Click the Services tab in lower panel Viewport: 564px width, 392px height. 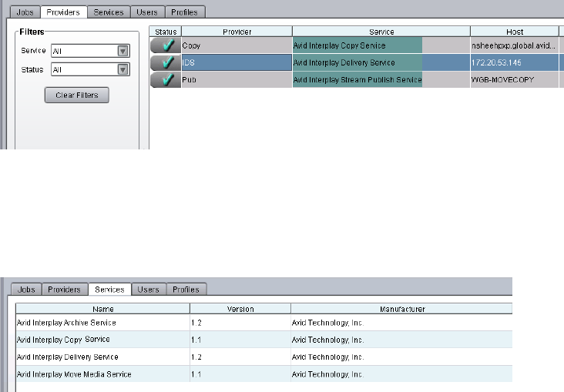click(x=109, y=290)
